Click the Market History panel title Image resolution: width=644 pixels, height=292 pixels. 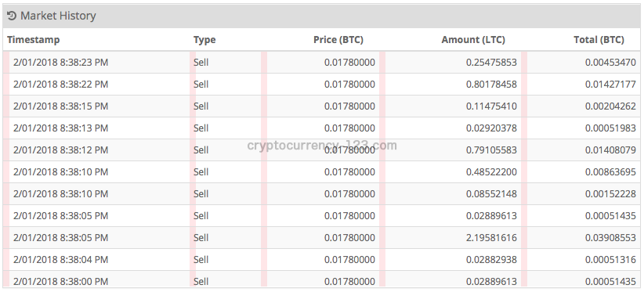click(58, 16)
